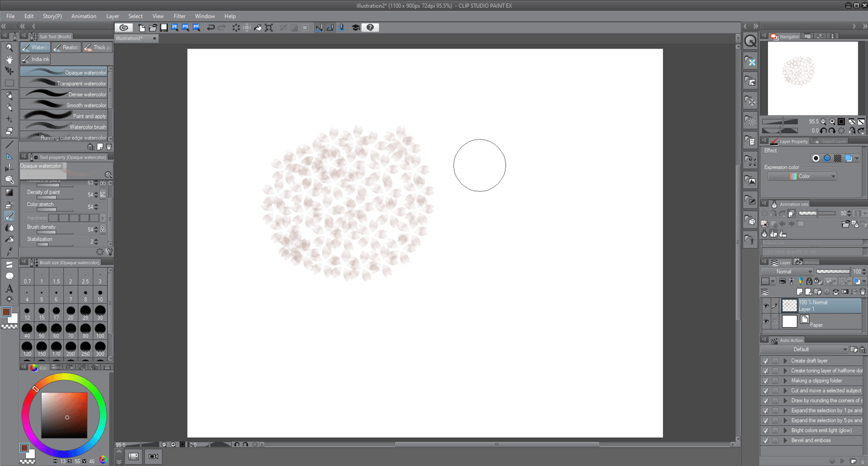The image size is (868, 466).
Task: Toggle checkbox for Create draft layer action
Action: coord(765,361)
